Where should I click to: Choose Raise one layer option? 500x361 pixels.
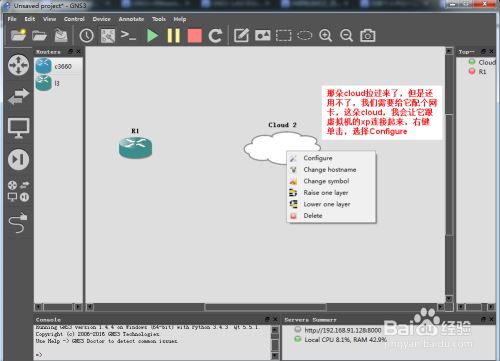[332, 193]
